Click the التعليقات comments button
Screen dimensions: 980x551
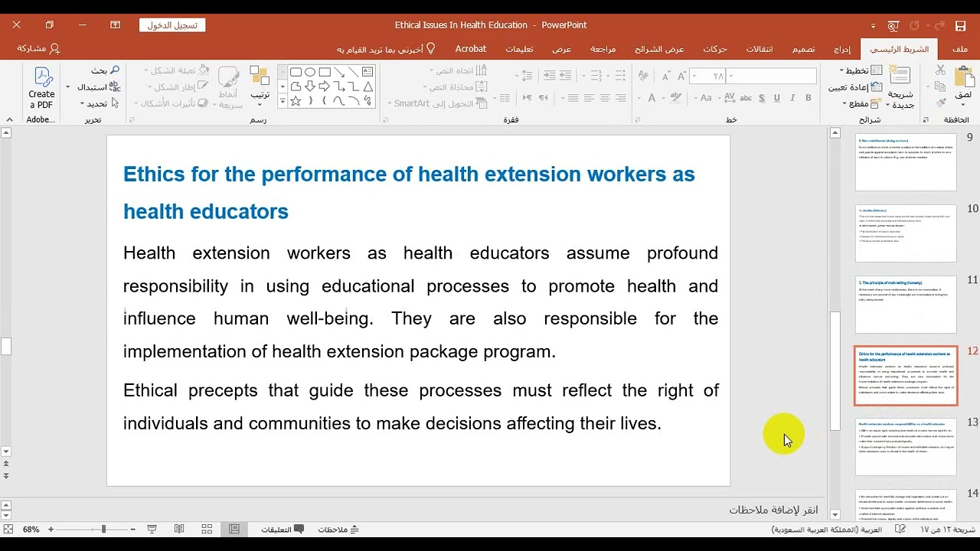[283, 529]
